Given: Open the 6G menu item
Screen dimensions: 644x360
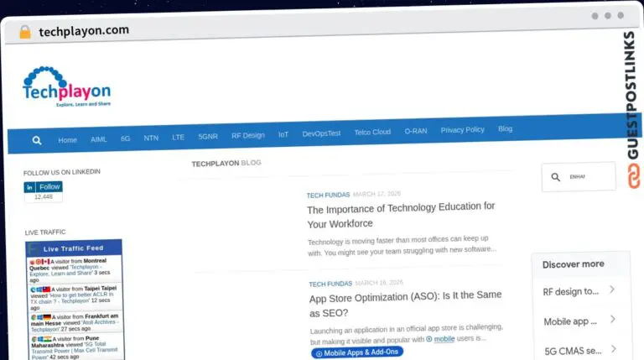Looking at the screenshot, I should click(x=125, y=138).
